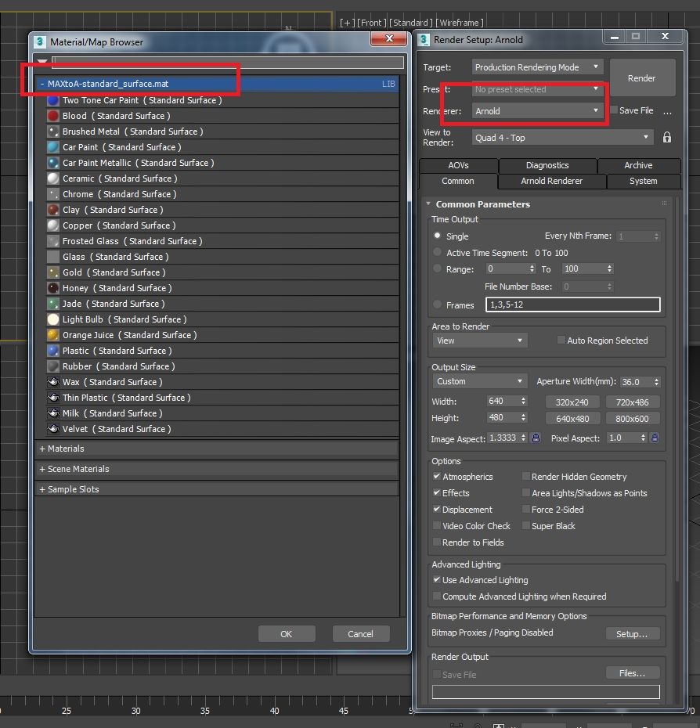The image size is (700, 728).
Task: Open the Area to Render View dropdown
Action: tap(480, 341)
